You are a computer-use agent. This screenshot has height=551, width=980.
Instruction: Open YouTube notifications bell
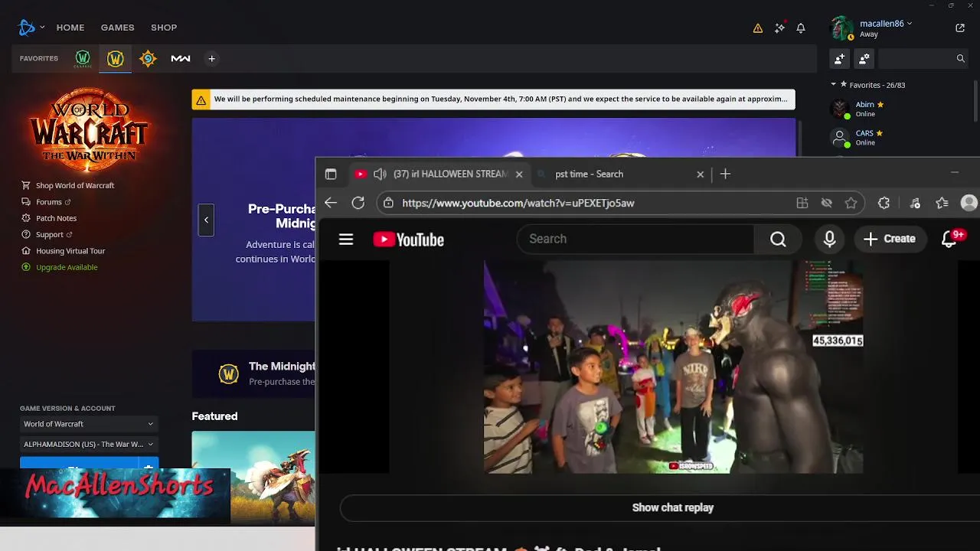(x=949, y=240)
